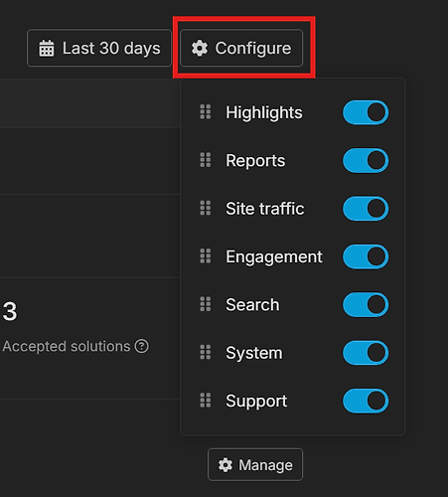Image resolution: width=448 pixels, height=497 pixels.
Task: Click the drag handle beside Search
Action: coord(206,304)
